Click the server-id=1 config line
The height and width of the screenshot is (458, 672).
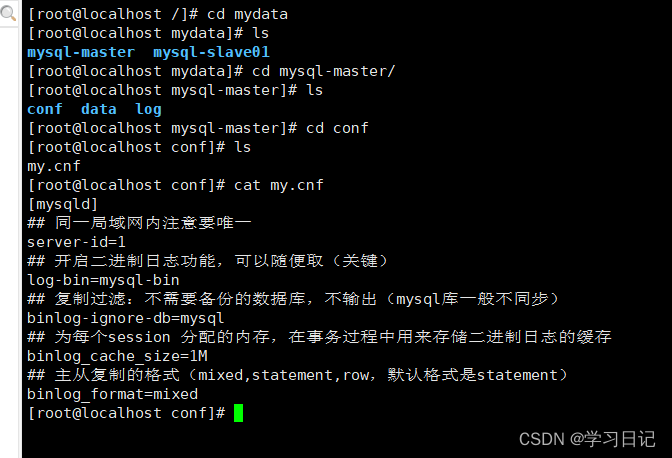tap(76, 242)
